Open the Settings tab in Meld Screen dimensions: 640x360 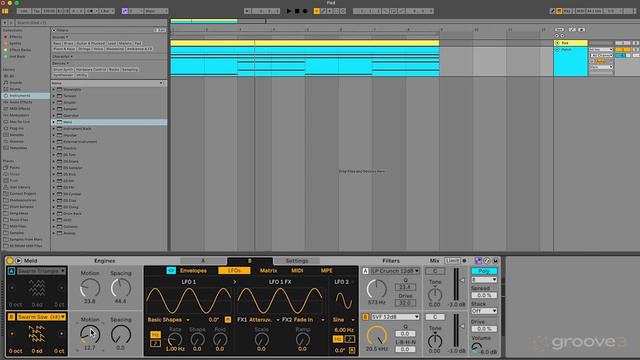pos(297,261)
